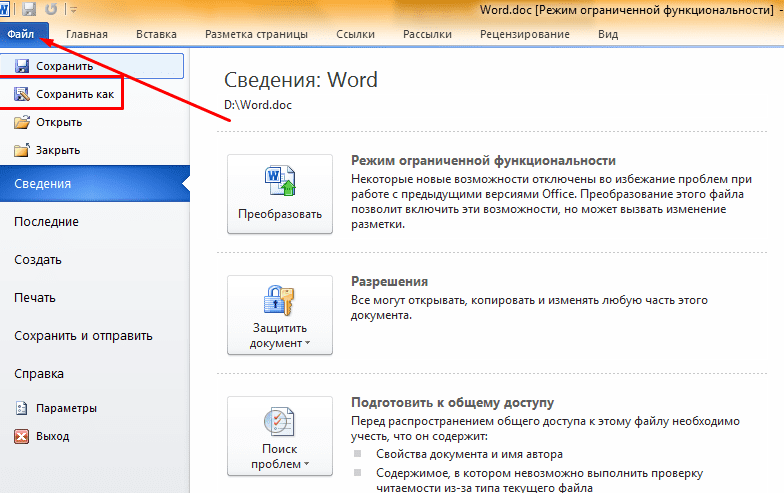
Task: Click the Save icon in quick access toolbar
Action: (30, 9)
